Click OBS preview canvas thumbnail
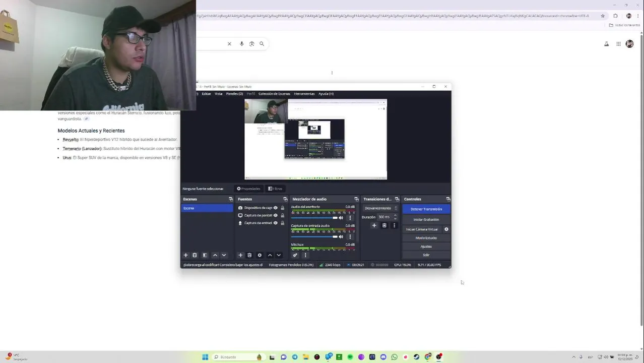 [316, 140]
